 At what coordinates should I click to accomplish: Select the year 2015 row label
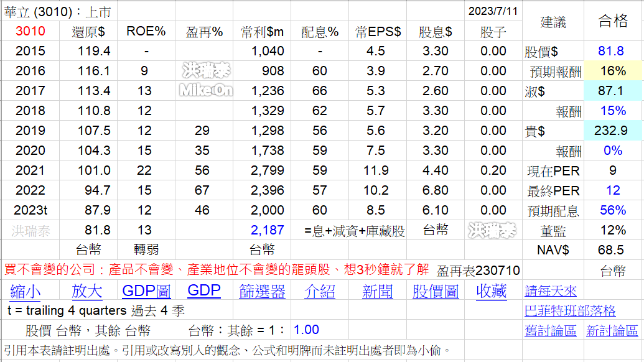pos(30,51)
